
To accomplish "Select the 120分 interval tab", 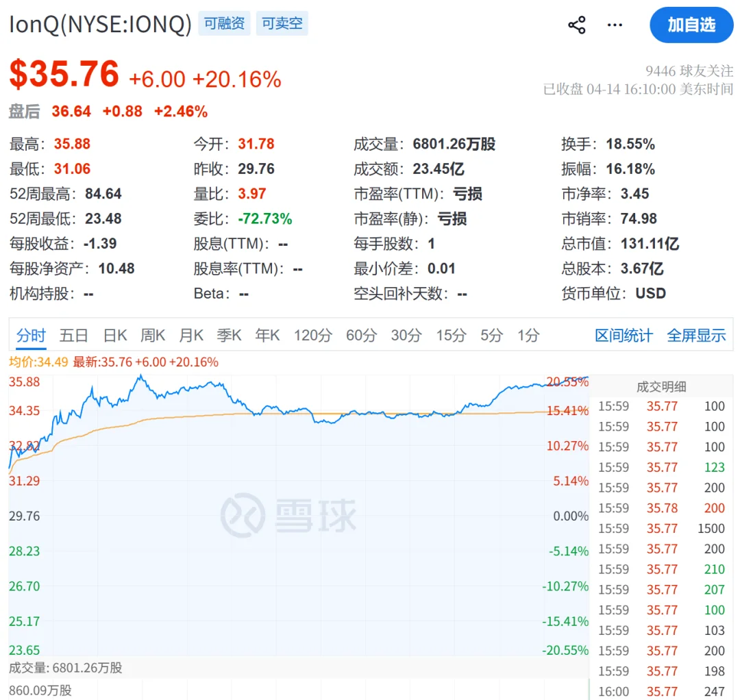I will [x=313, y=336].
